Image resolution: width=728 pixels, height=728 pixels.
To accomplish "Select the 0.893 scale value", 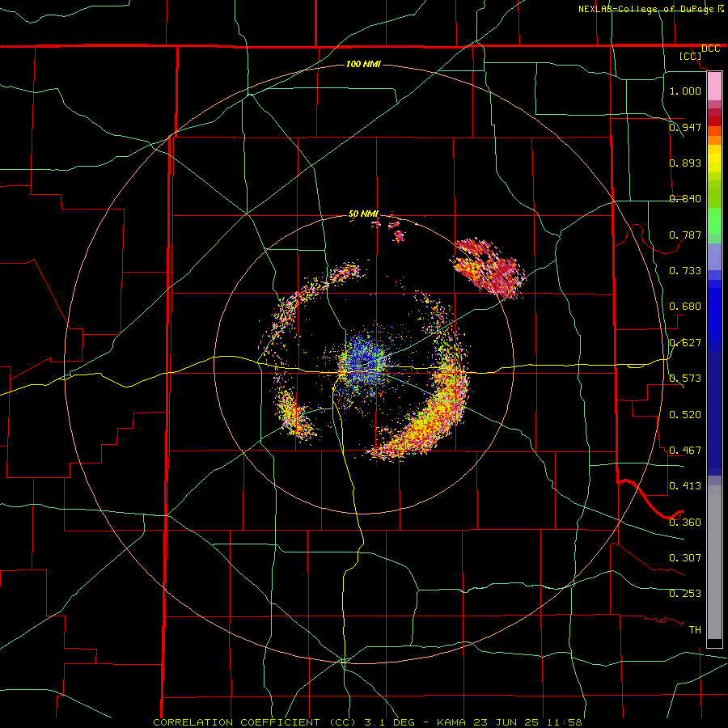I will tap(685, 163).
